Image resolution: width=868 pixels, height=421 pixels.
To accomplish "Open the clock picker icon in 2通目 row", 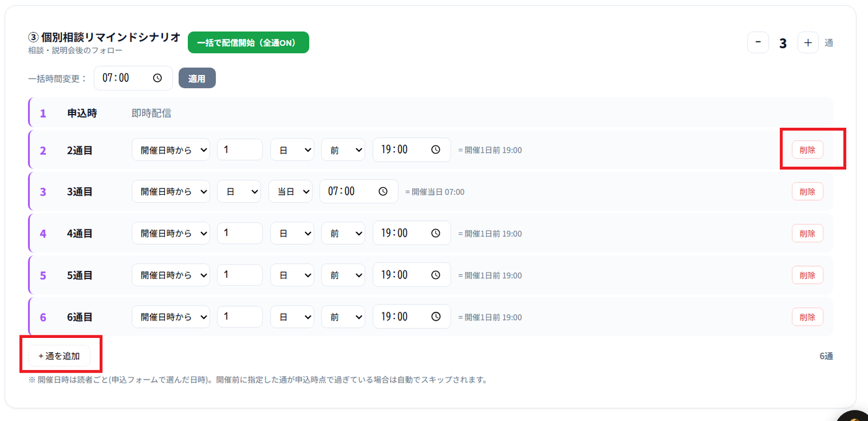I will tap(436, 149).
